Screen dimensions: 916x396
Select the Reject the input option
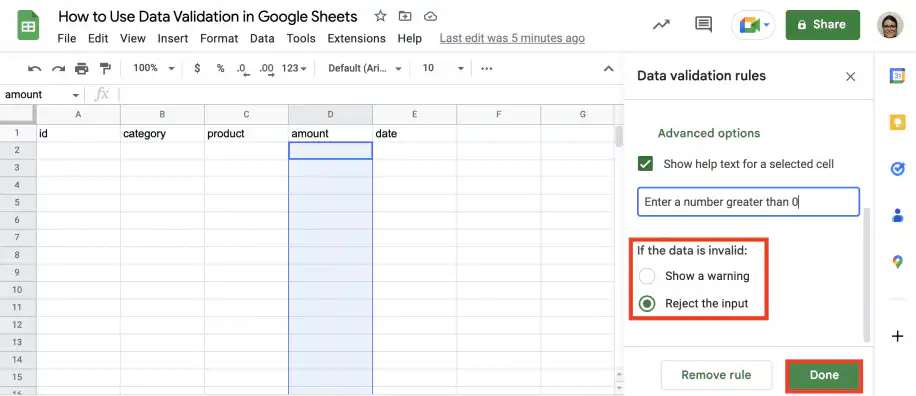pos(647,304)
